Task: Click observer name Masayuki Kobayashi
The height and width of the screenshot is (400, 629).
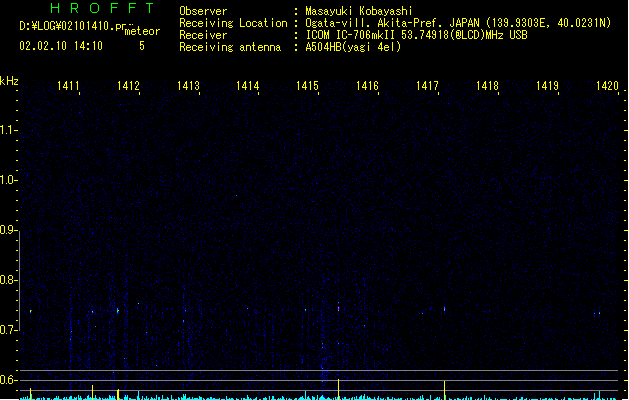Action: point(359,11)
